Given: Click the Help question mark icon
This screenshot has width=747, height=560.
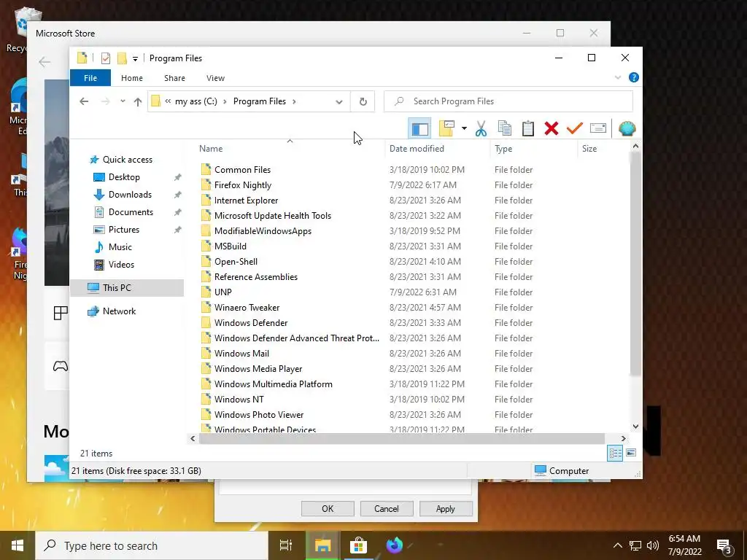Looking at the screenshot, I should click(x=634, y=77).
